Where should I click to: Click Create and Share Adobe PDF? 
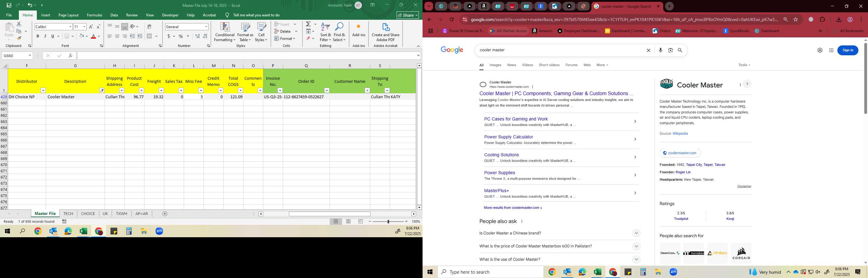385,32
